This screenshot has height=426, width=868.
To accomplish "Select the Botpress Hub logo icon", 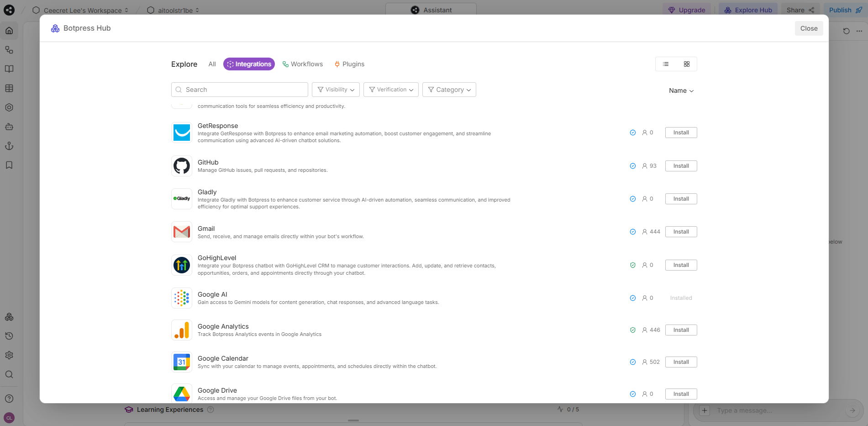I will click(55, 28).
